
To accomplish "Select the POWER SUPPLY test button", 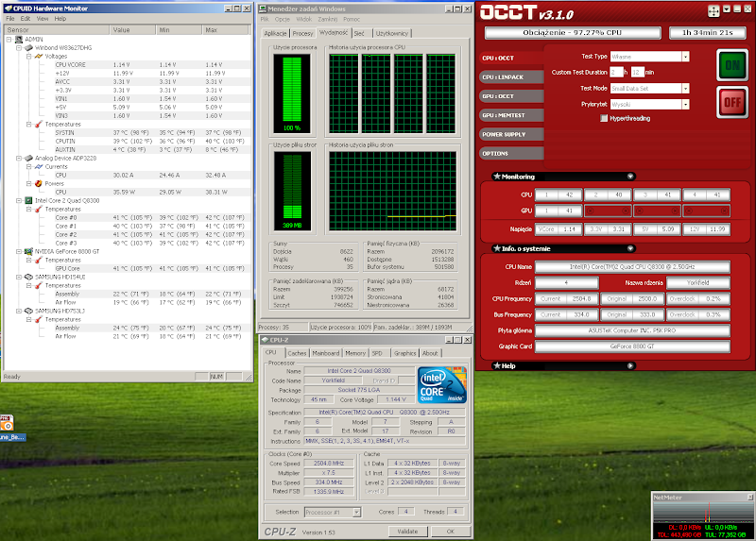I will 511,134.
